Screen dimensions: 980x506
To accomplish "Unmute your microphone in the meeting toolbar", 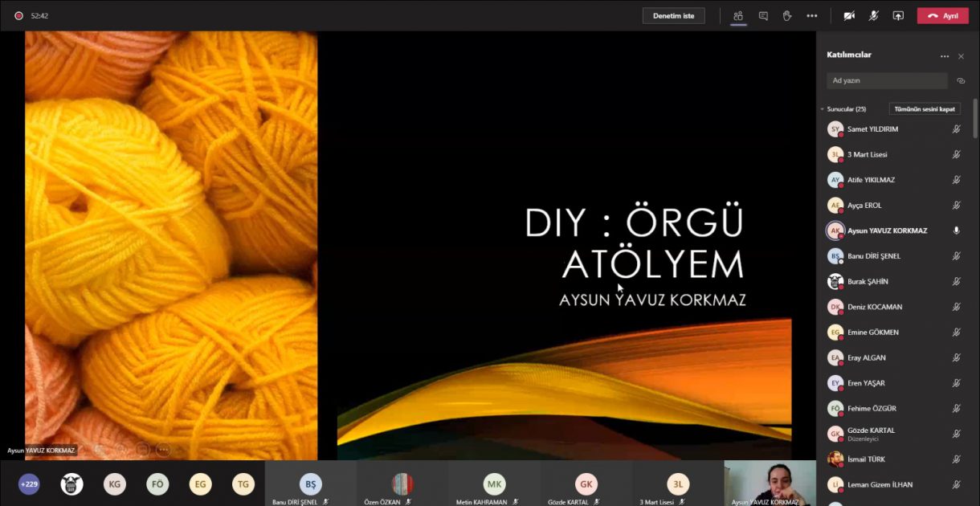I will pos(874,15).
